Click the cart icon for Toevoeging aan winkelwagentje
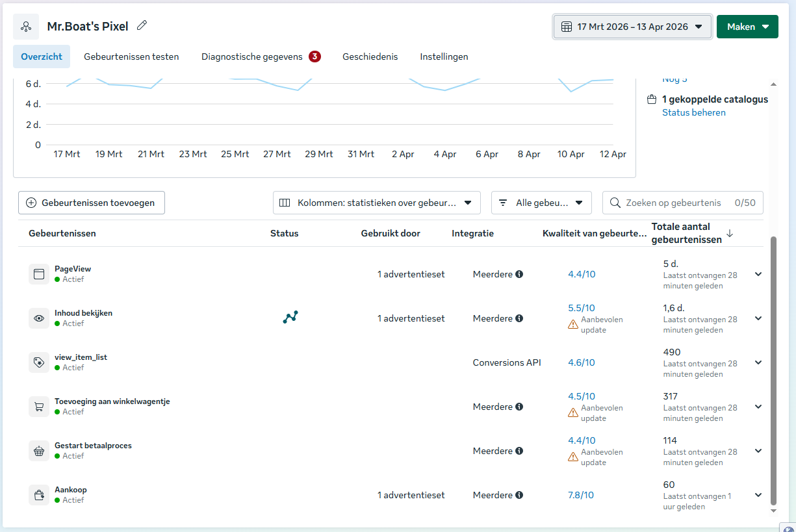 coord(39,407)
